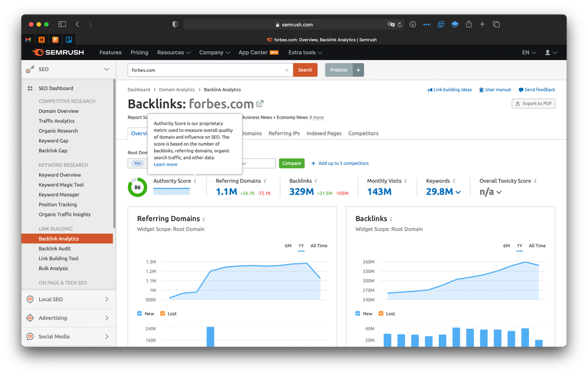This screenshot has height=375, width=588.
Task: Uncheck New in Backlinks widget
Action: (358, 314)
